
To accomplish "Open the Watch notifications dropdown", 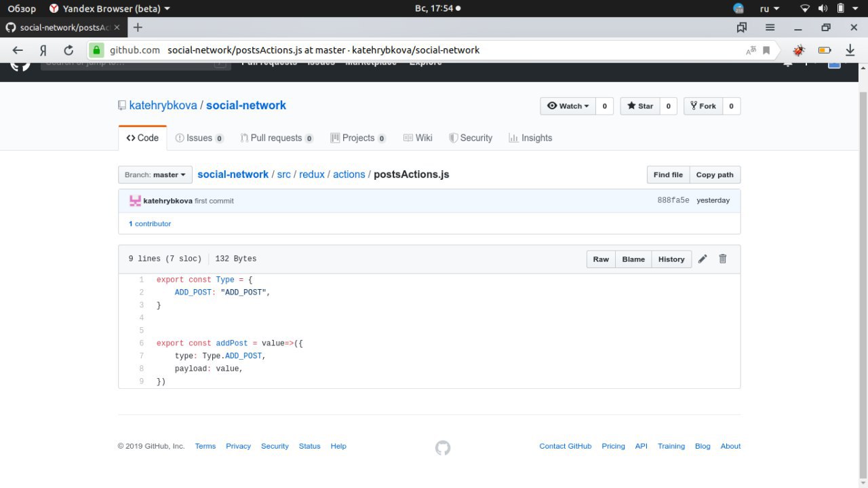I will [568, 106].
